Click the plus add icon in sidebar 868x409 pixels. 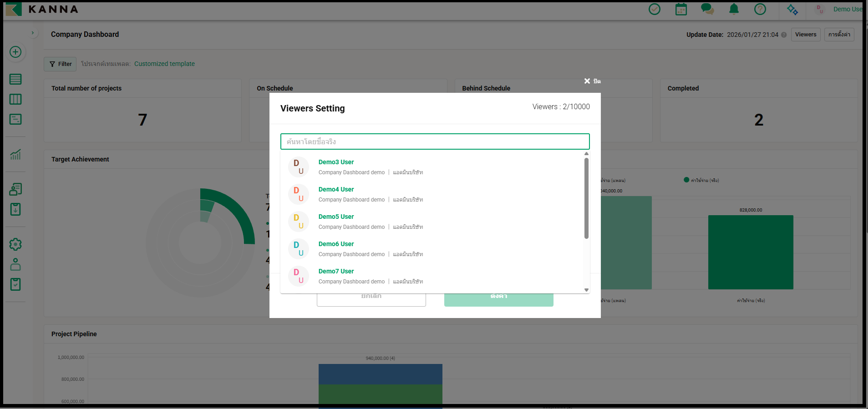pos(15,52)
